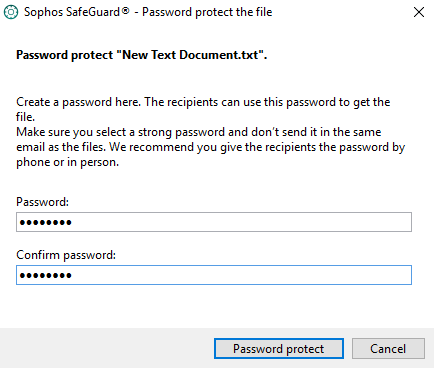
Task: Click the first masked dot in Confirm password
Action: point(22,275)
